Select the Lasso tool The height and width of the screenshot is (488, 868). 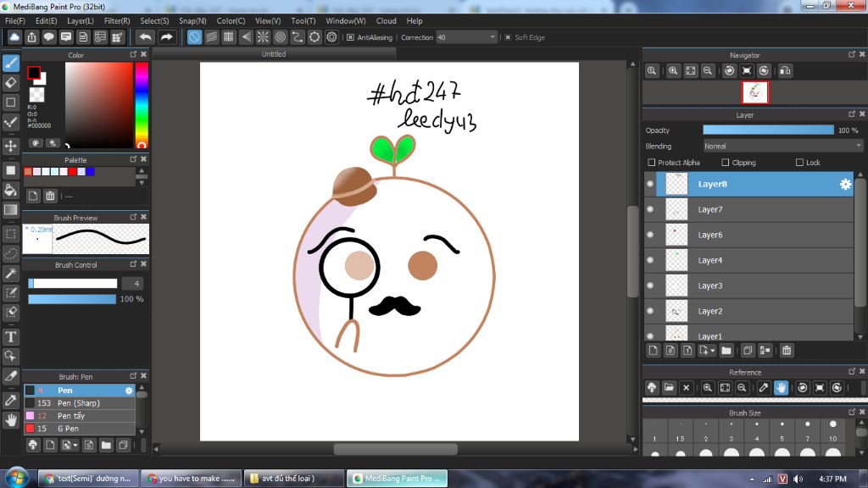click(10, 254)
